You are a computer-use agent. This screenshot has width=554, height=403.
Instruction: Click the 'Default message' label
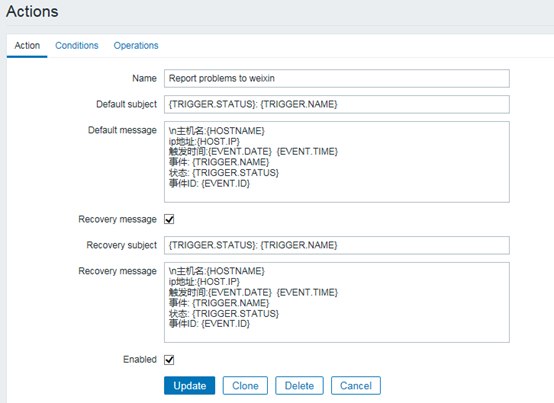pos(122,130)
